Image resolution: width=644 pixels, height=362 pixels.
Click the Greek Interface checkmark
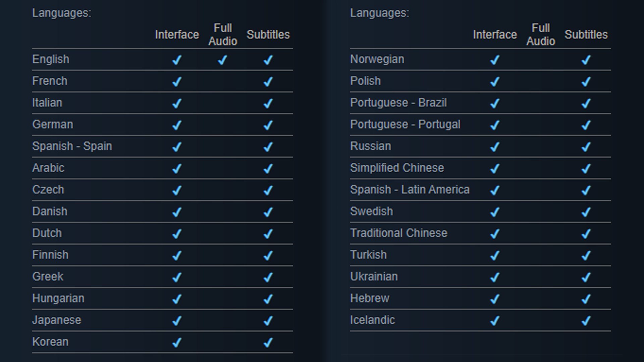coord(177,277)
